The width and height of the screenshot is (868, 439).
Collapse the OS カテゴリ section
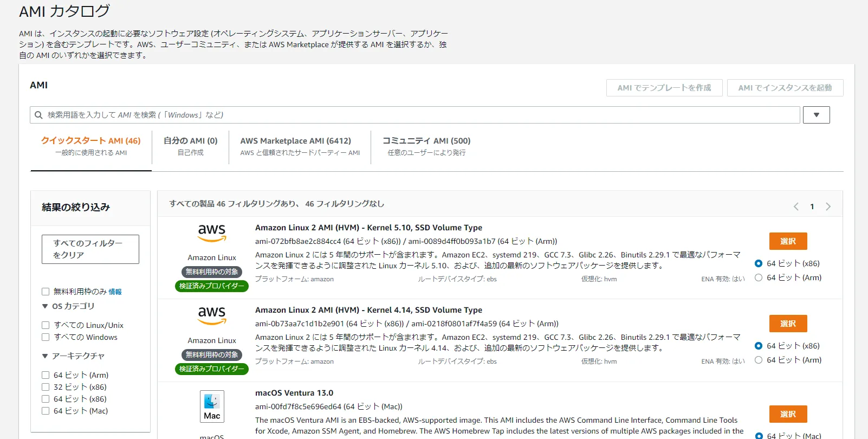point(45,306)
